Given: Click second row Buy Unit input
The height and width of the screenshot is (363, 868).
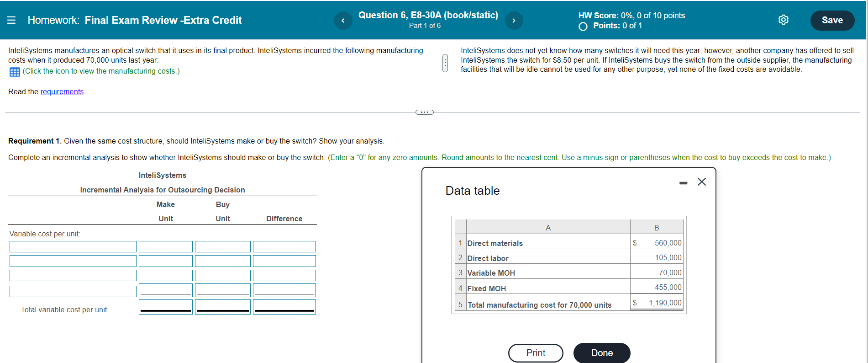Looking at the screenshot, I should point(223,261).
